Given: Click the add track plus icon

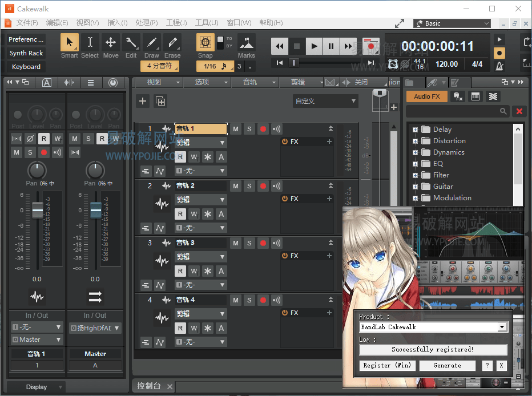Looking at the screenshot, I should [x=143, y=102].
